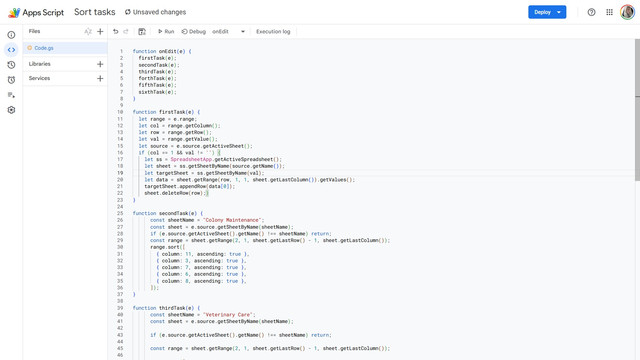Open the onEdit function selector dropdown
640x360 pixels.
coord(229,31)
